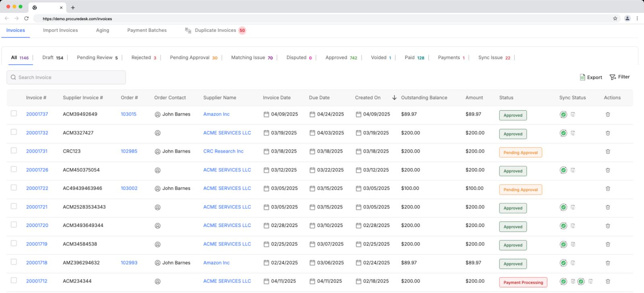Click delete icon in invoice 20001726 row
644x293 pixels.
(608, 170)
